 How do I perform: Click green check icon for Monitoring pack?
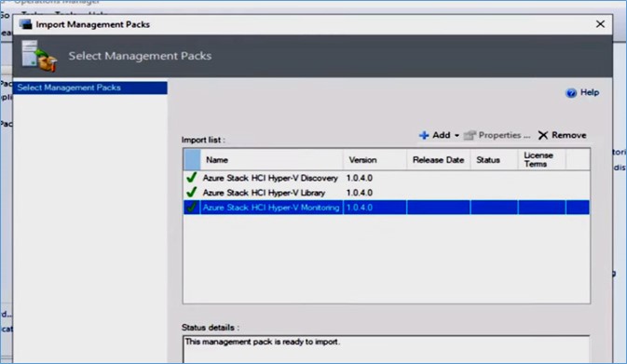point(192,207)
